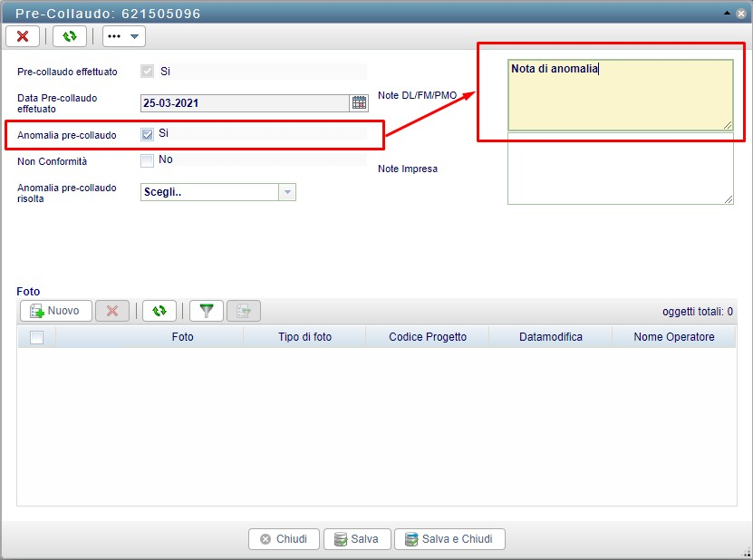Screen dimensions: 753x560
Task: Open the calendar date picker icon
Action: (359, 102)
